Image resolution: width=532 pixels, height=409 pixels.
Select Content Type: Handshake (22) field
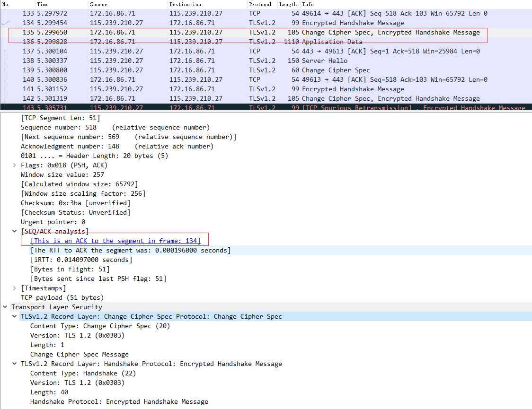(83, 374)
